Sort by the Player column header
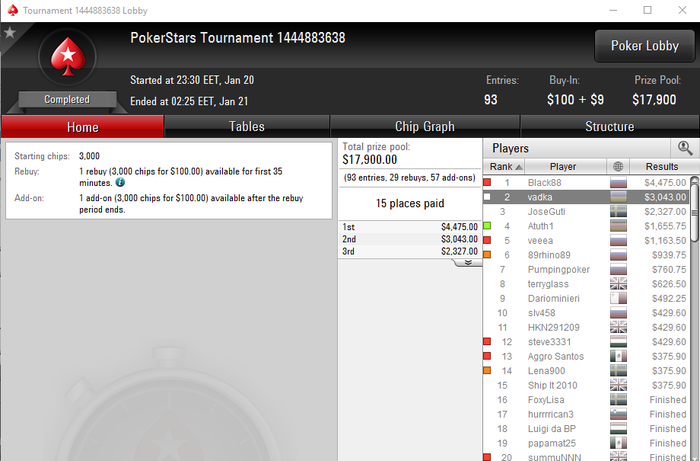 pyautogui.click(x=565, y=166)
